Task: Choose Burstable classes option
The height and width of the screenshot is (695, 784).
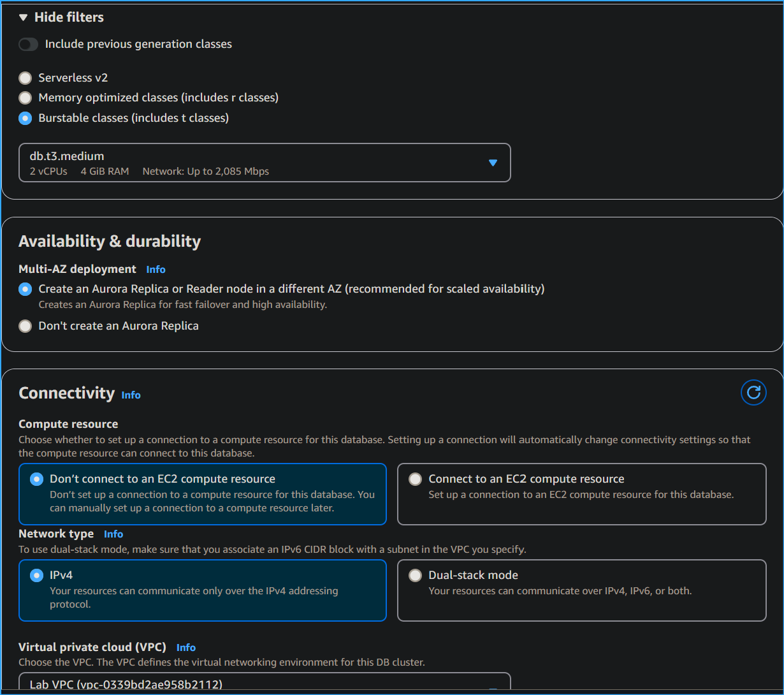Action: (x=24, y=118)
